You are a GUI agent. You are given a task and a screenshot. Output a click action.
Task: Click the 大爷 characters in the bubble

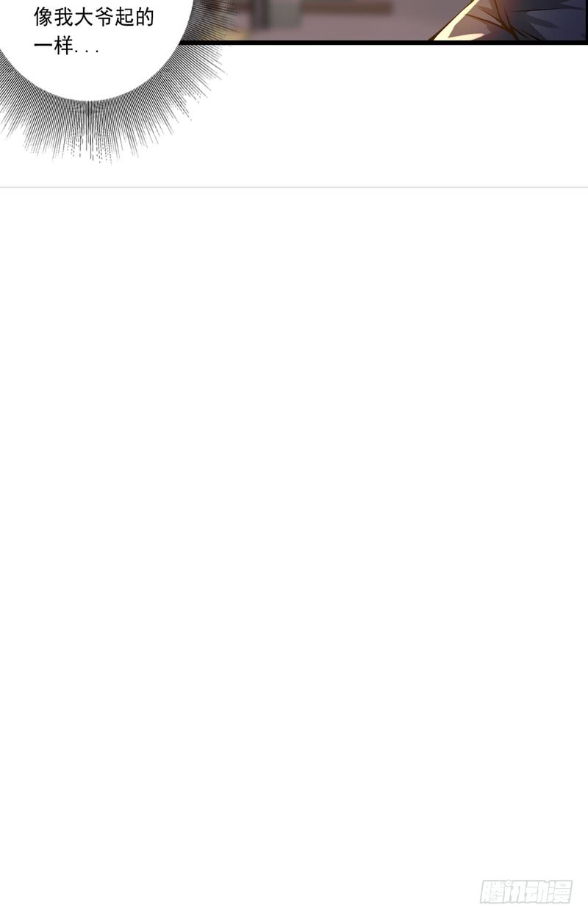point(94,18)
